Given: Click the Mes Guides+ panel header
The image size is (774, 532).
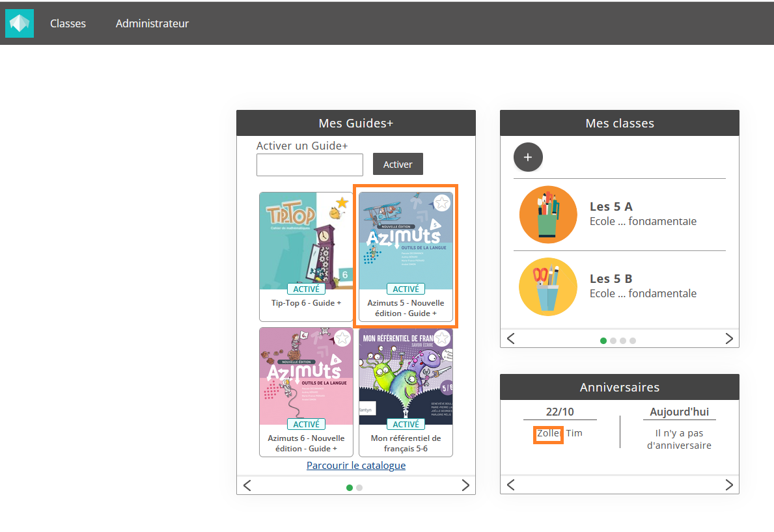Looking at the screenshot, I should (x=356, y=124).
